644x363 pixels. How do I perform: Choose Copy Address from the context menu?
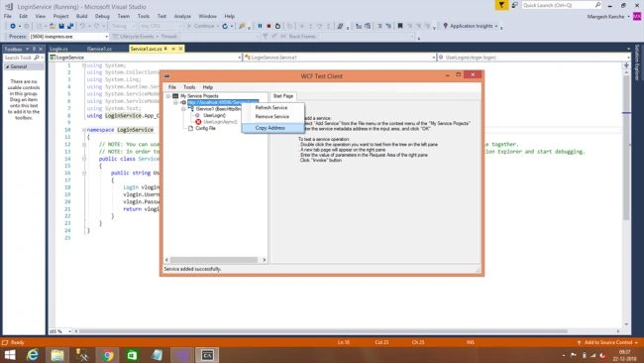272,128
